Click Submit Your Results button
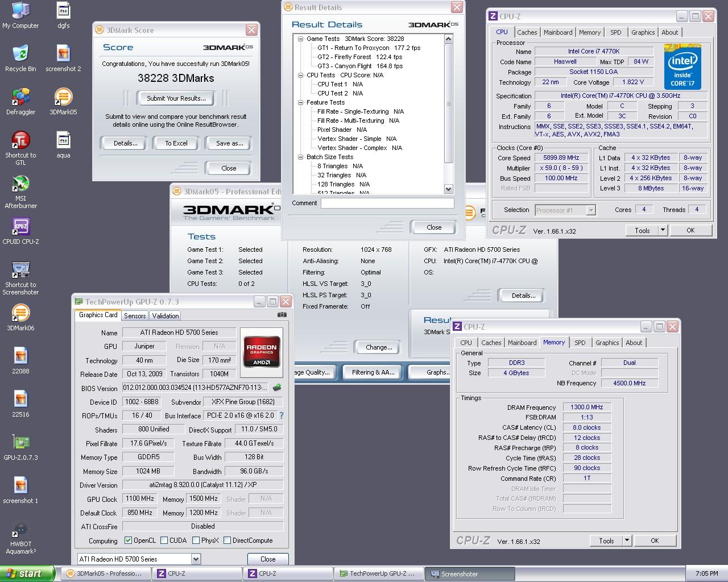 point(176,98)
